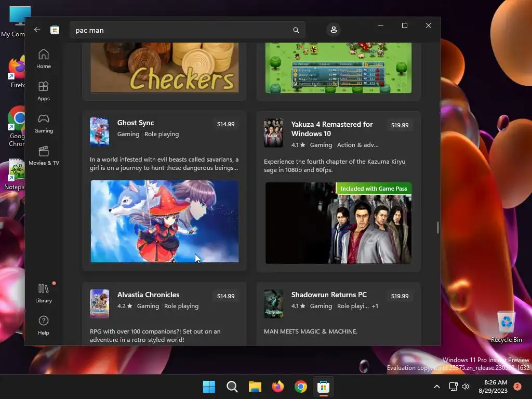The image size is (532, 399).
Task: Click the Alvastia Chronicles 4.2 star rating
Action: click(125, 306)
